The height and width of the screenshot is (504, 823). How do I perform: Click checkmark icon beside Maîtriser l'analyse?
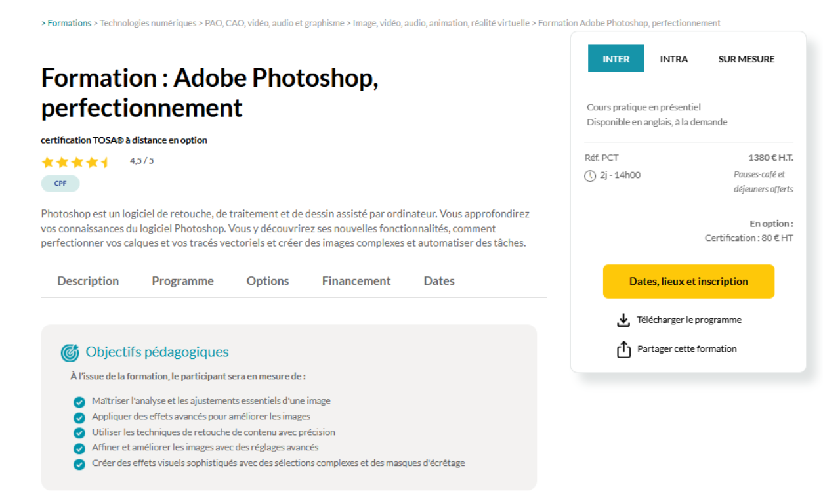point(79,402)
